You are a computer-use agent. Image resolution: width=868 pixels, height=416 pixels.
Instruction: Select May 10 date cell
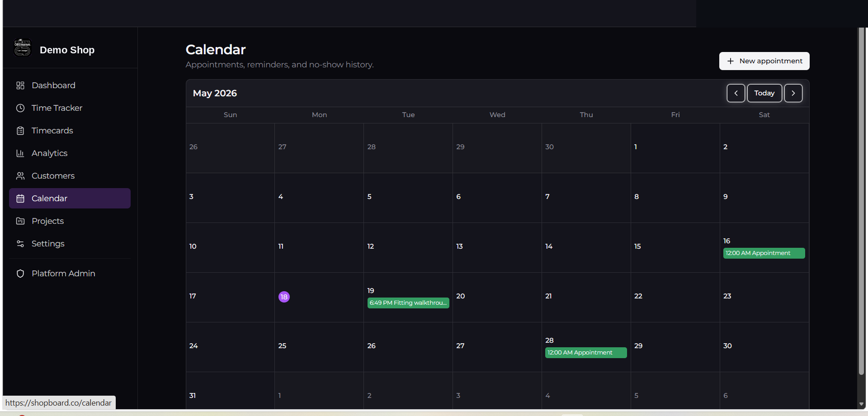click(x=230, y=248)
